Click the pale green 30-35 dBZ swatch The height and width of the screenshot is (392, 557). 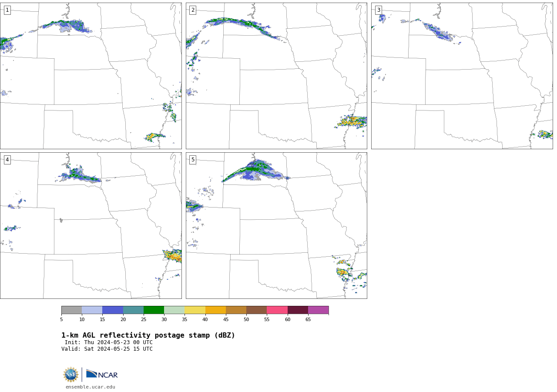pyautogui.click(x=174, y=310)
